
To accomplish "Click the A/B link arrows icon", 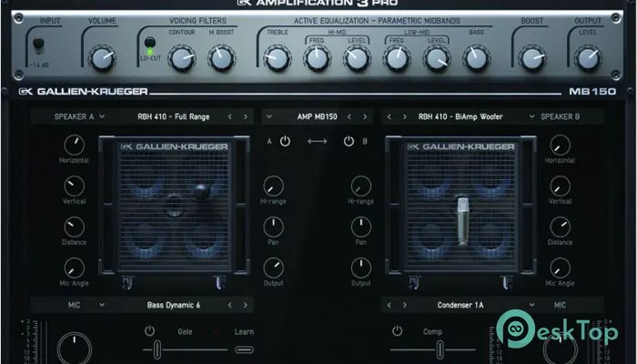I will [318, 141].
